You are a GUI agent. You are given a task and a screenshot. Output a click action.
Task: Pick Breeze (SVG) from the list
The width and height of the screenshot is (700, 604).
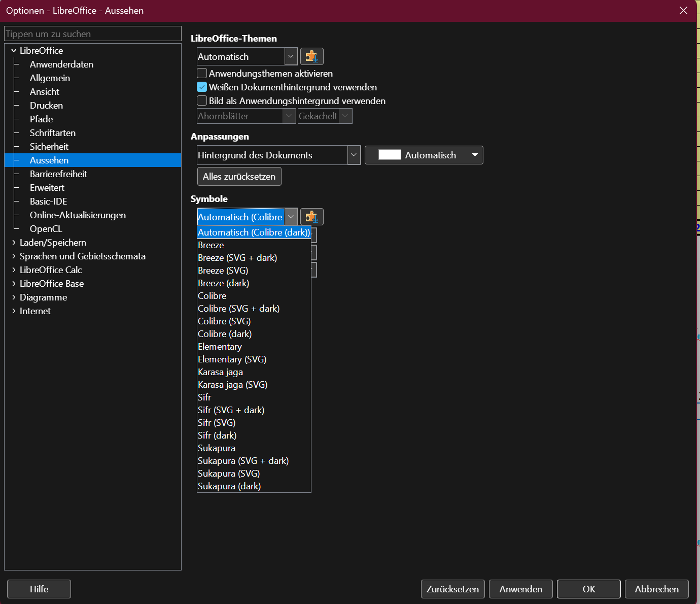point(254,270)
